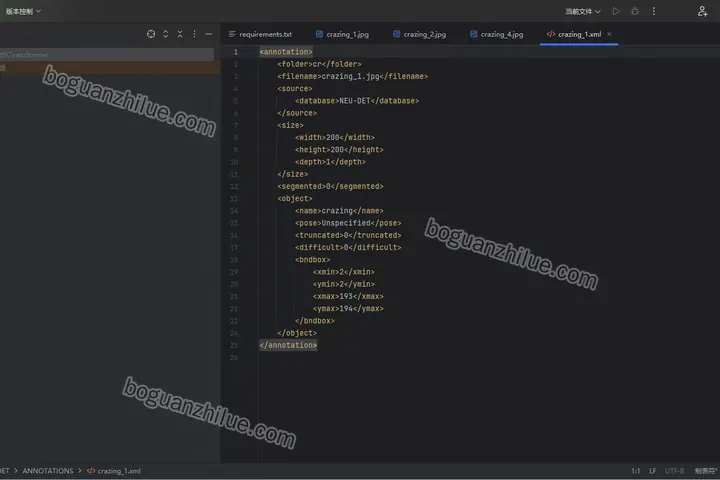
Task: Click the collapse all icon in project panel
Action: coord(180,34)
